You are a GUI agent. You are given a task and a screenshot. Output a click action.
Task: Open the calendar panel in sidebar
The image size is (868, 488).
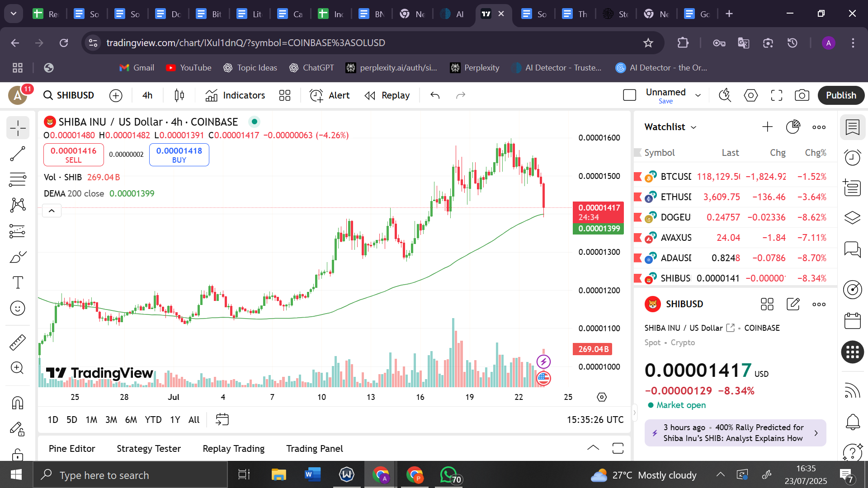coord(853,321)
